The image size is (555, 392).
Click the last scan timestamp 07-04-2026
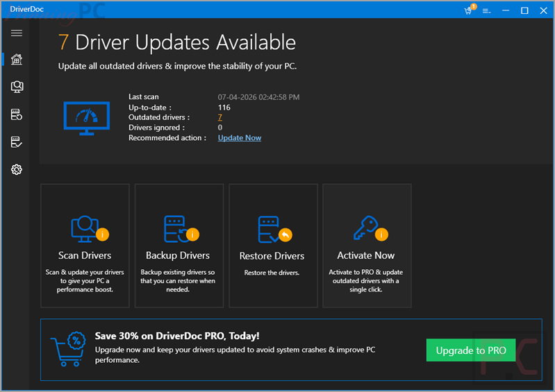[258, 97]
